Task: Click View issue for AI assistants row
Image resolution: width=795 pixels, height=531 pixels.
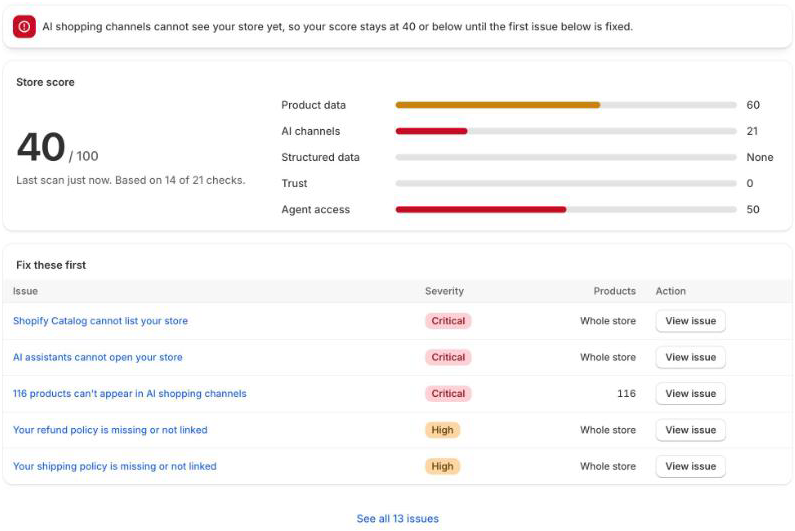Action: (691, 358)
